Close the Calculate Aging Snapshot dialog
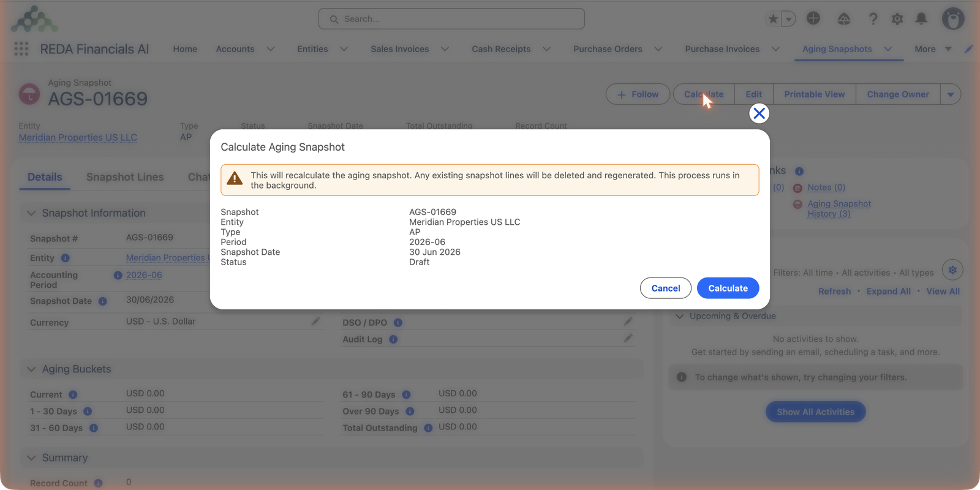Image resolution: width=980 pixels, height=490 pixels. click(x=759, y=113)
